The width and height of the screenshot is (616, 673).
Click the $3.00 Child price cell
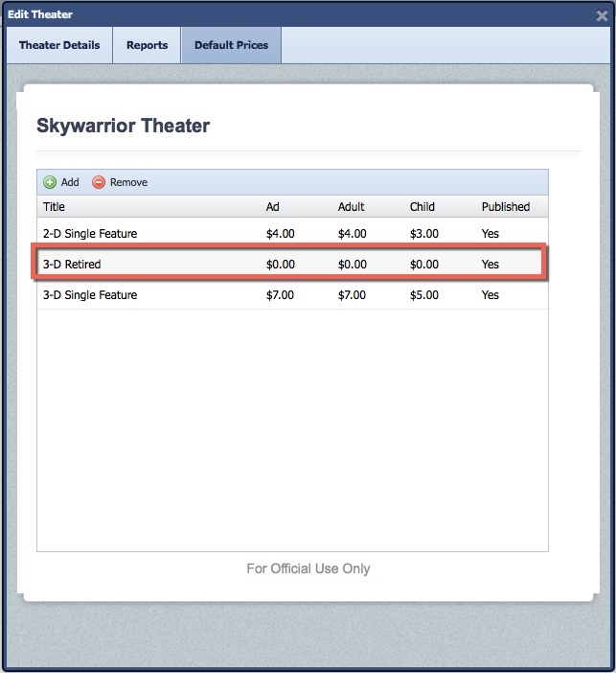coord(423,233)
